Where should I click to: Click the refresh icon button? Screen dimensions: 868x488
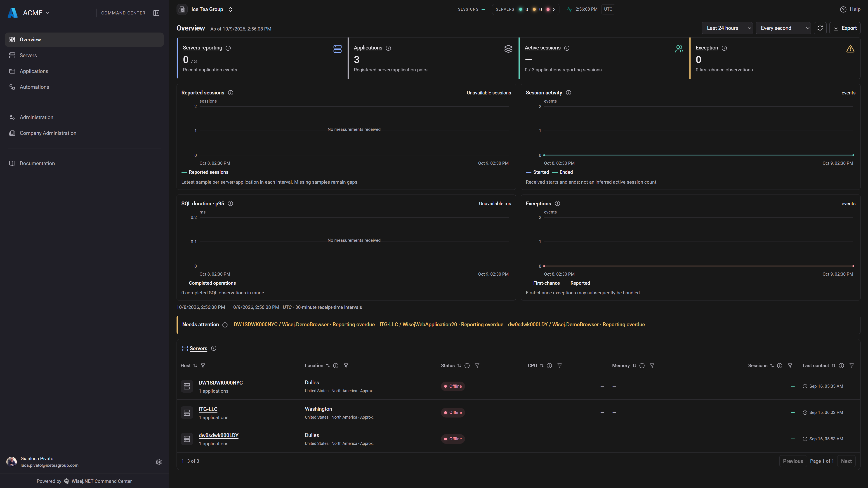(x=820, y=28)
